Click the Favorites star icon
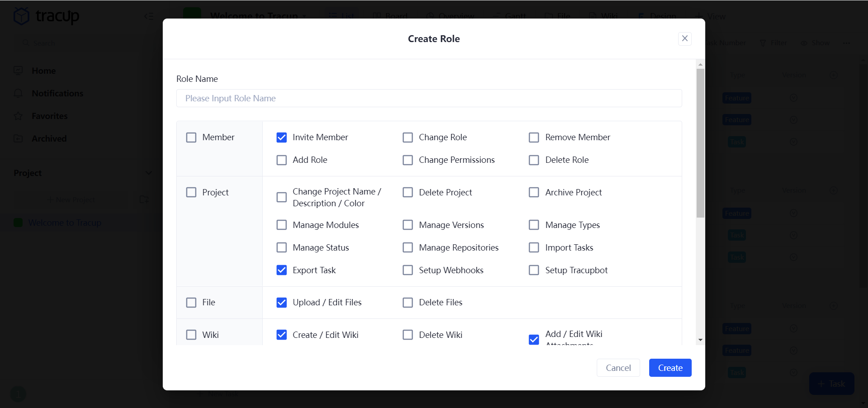 [x=18, y=116]
